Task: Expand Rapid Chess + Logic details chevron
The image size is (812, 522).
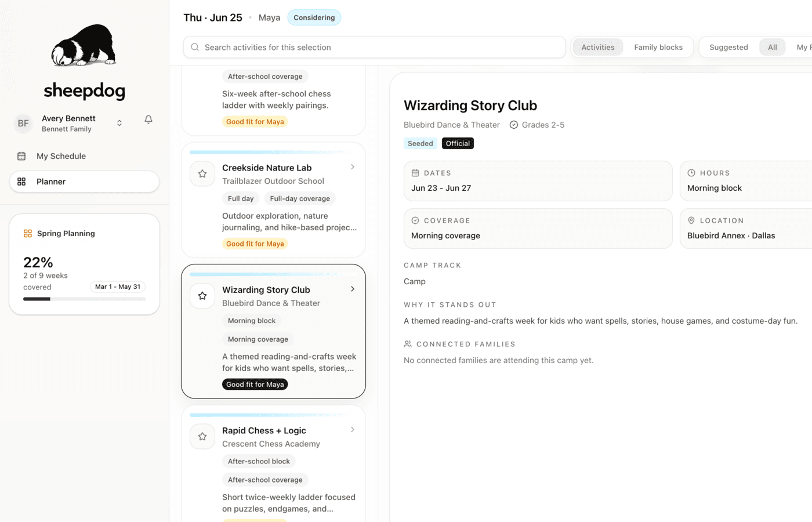Action: point(353,430)
